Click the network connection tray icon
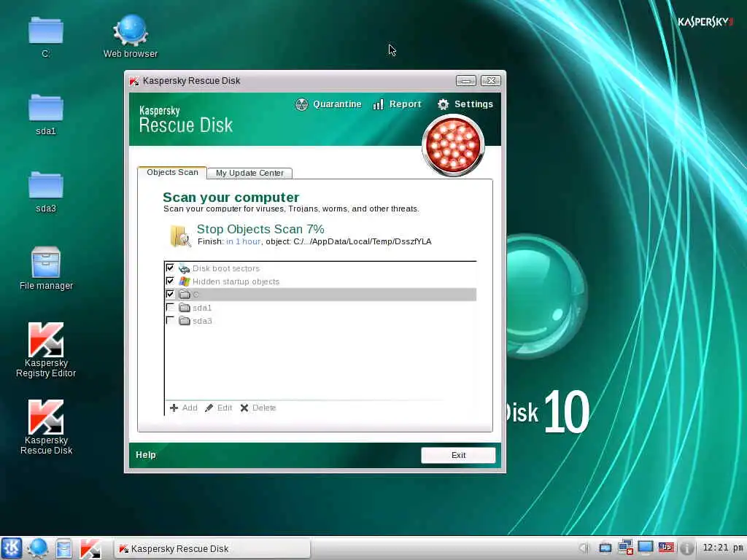Screen dimensions: 747x560 pos(625,548)
